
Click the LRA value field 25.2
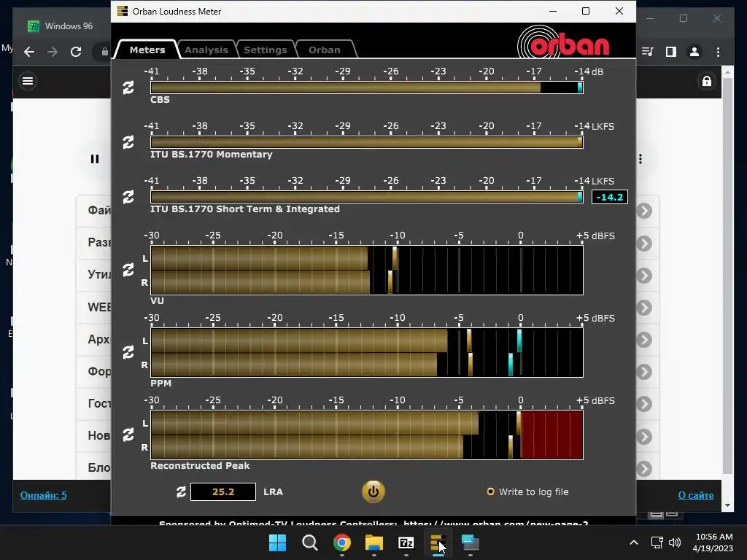(223, 492)
